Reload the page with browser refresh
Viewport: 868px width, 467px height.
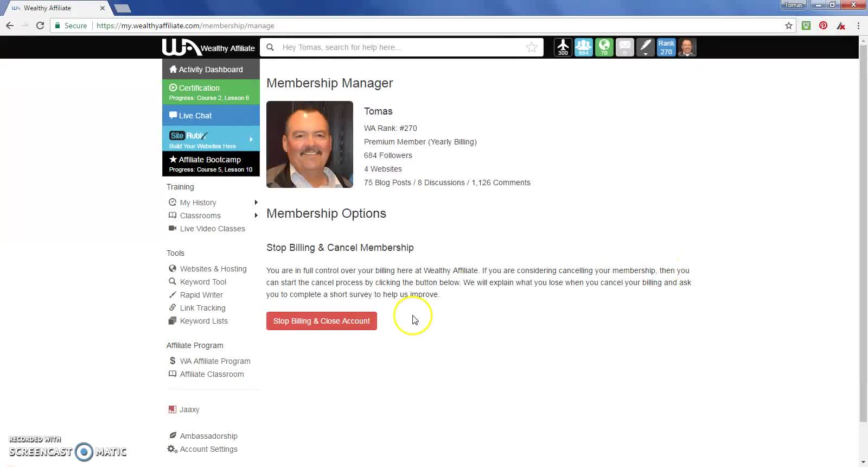pos(40,26)
